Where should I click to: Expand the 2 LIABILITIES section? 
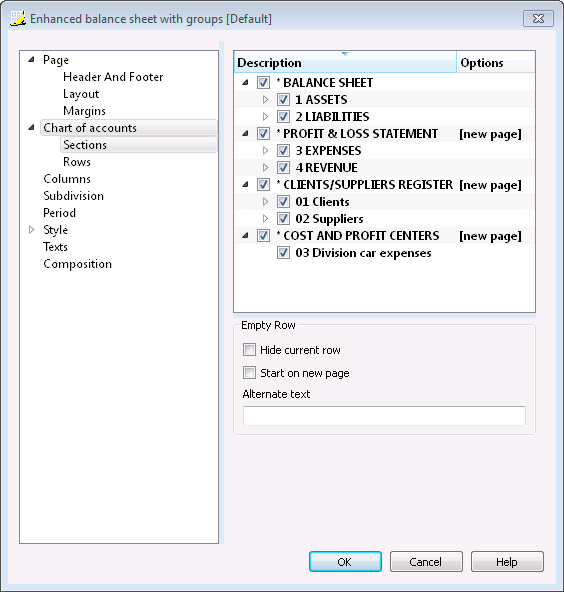coord(265,116)
